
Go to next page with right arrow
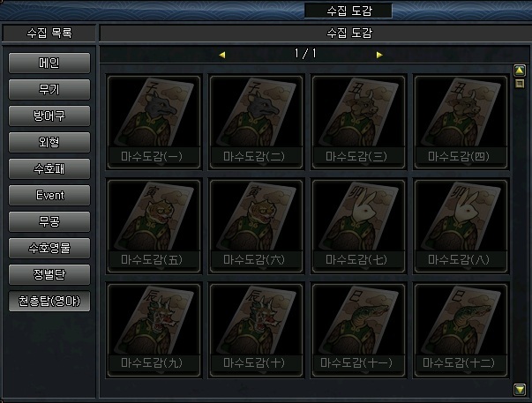379,55
